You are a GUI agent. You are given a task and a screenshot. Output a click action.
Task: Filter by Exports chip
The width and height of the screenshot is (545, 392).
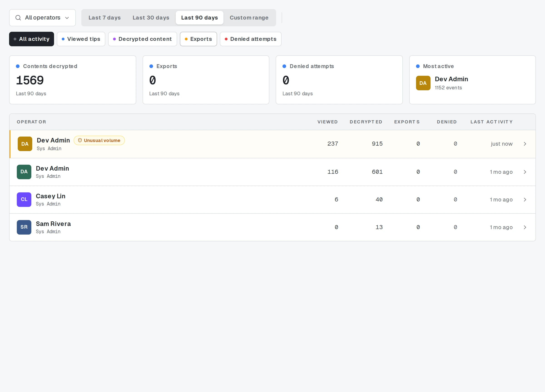pos(198,39)
